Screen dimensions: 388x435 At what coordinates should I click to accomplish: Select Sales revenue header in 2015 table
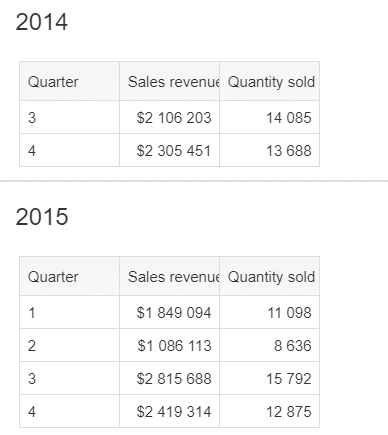tap(169, 276)
